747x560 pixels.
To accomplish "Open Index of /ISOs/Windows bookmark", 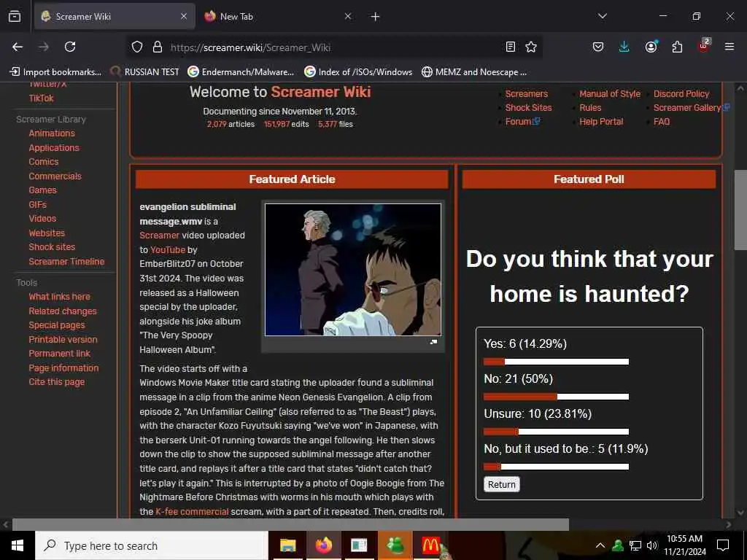I will pyautogui.click(x=357, y=72).
